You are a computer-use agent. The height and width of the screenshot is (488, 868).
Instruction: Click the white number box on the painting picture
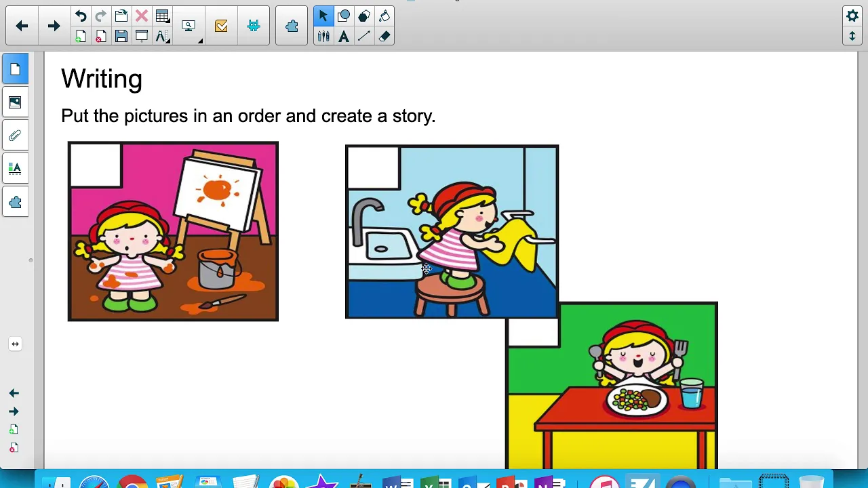[96, 165]
